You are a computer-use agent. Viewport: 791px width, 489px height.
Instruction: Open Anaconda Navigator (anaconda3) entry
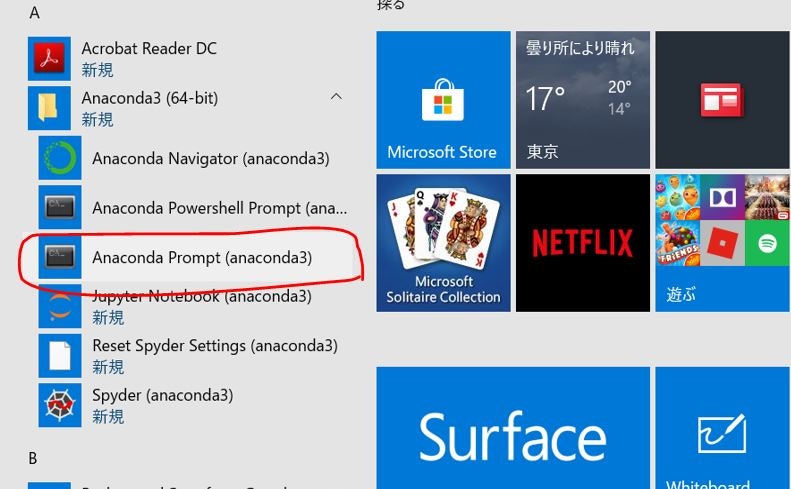pos(211,158)
